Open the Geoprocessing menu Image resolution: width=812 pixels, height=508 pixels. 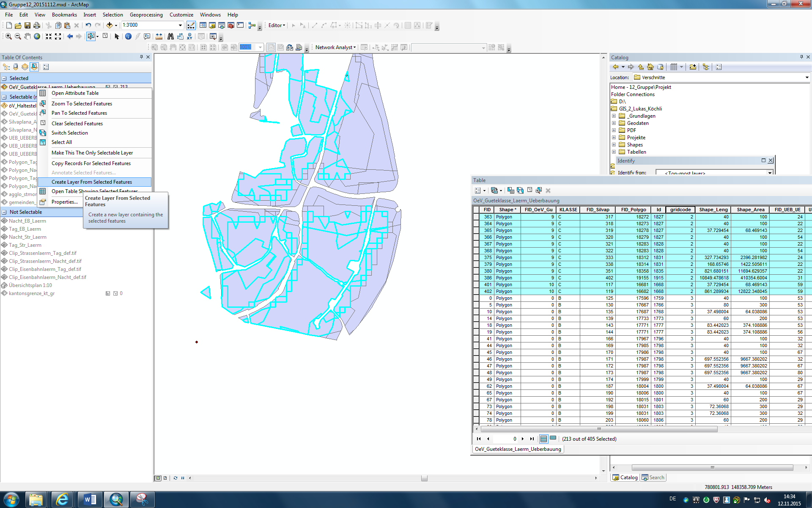tap(146, 14)
